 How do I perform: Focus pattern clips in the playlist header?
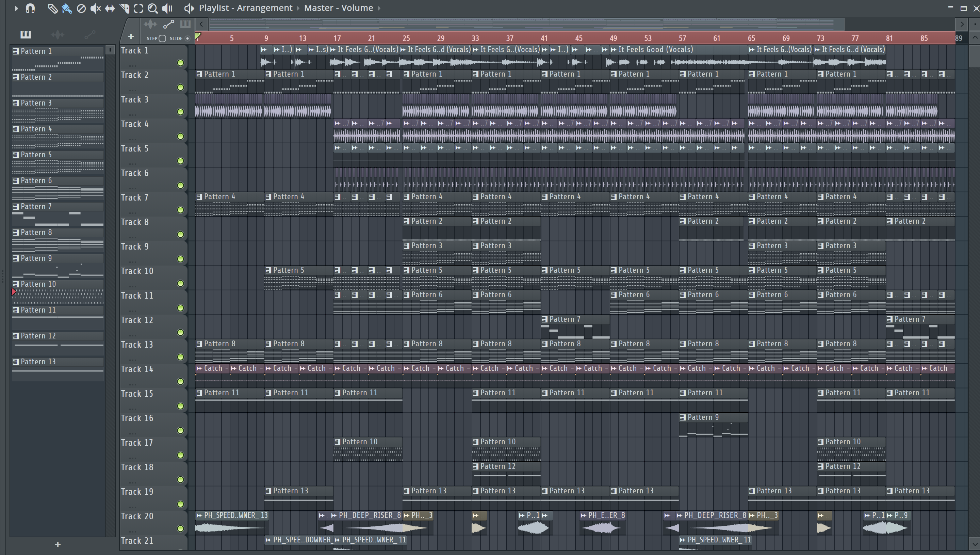coord(185,25)
